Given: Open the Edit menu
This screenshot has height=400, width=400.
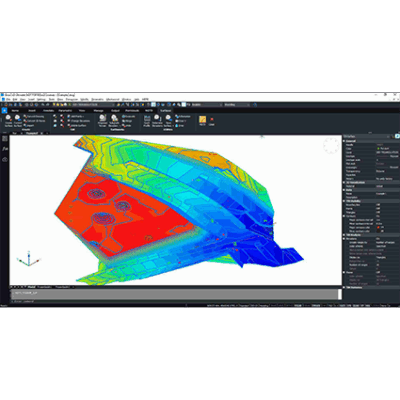Looking at the screenshot, I should click(x=15, y=99).
